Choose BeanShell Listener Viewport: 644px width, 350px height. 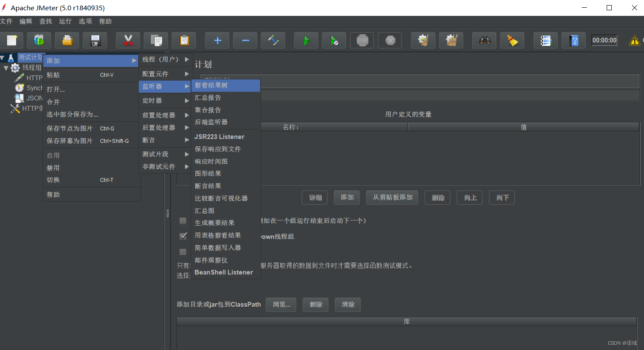click(226, 272)
